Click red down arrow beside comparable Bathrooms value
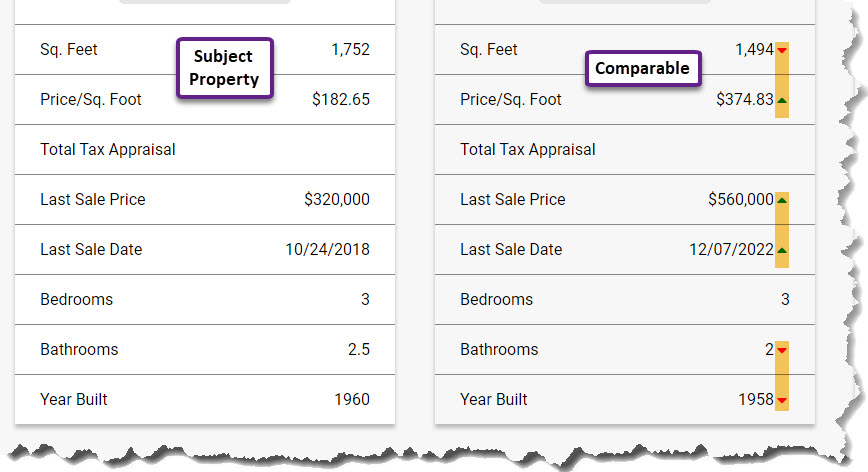Image resolution: width=868 pixels, height=472 pixels. [782, 350]
